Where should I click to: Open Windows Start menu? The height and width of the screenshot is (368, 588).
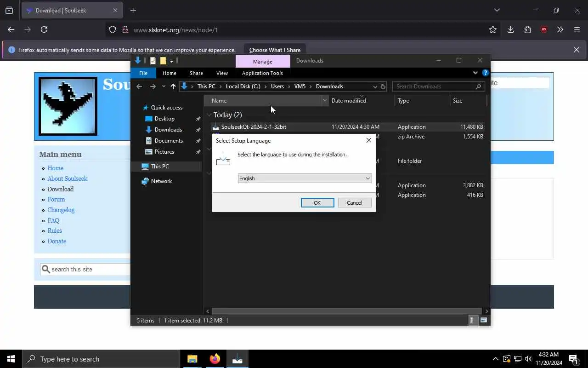(11, 359)
